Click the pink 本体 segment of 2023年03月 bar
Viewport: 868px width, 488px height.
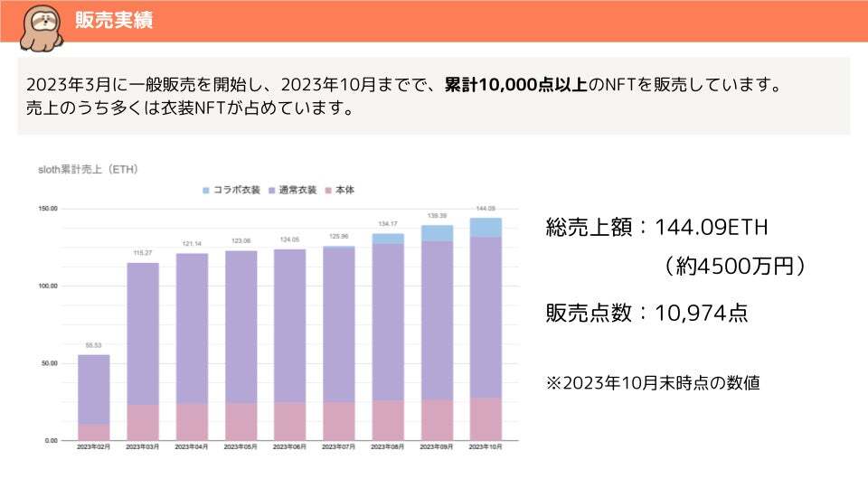[143, 422]
